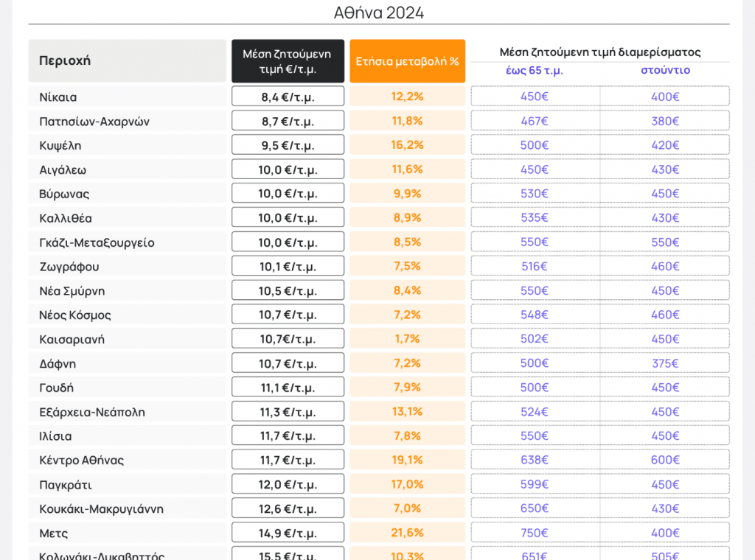This screenshot has height=560, width=755.
Task: Click the 1,7% change value for Καισαριανή
Action: coord(407,339)
